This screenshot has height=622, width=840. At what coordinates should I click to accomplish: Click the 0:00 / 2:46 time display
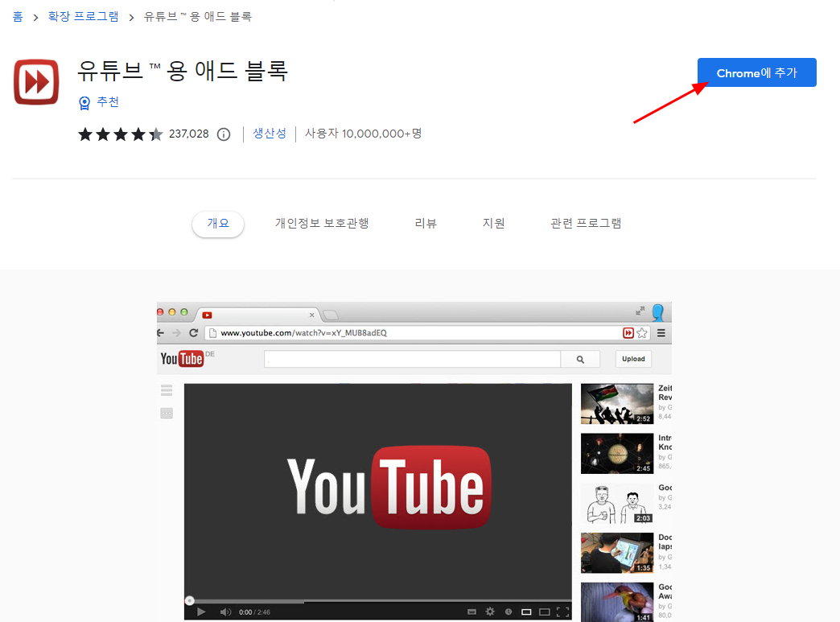click(254, 612)
